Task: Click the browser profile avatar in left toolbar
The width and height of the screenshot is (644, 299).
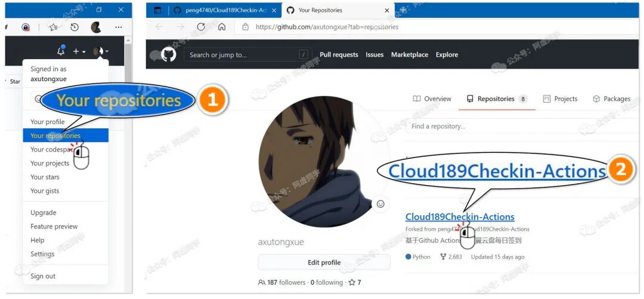Action: tap(96, 27)
